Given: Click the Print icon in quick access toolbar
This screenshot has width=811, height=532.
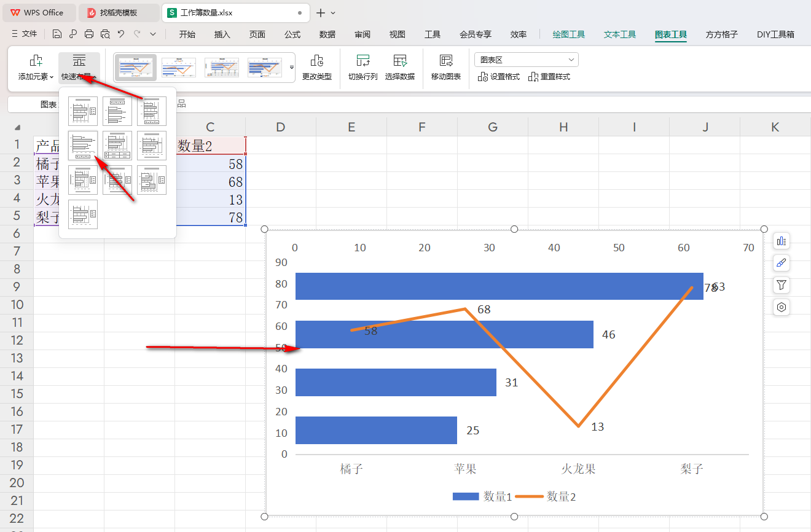Looking at the screenshot, I should click(89, 34).
